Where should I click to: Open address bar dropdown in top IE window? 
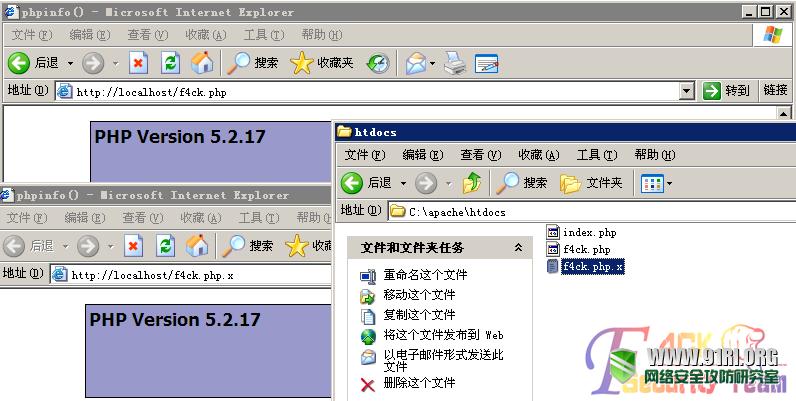tap(686, 91)
